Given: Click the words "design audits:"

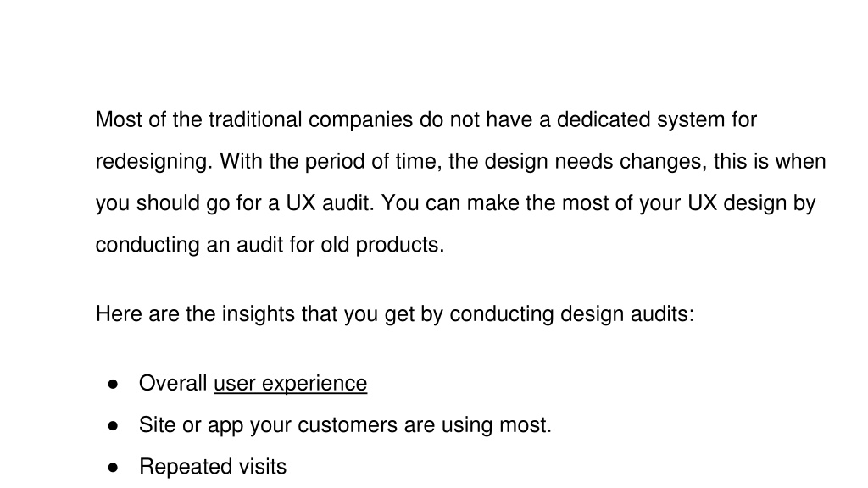Looking at the screenshot, I should click(627, 313).
